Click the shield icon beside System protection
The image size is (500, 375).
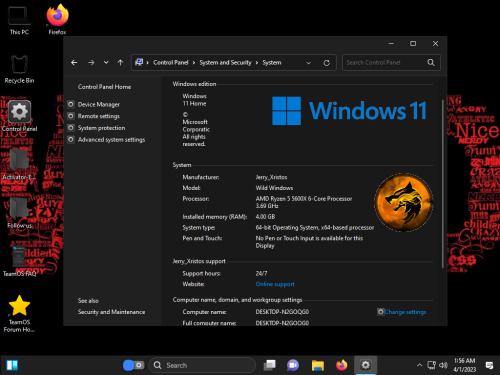71,128
